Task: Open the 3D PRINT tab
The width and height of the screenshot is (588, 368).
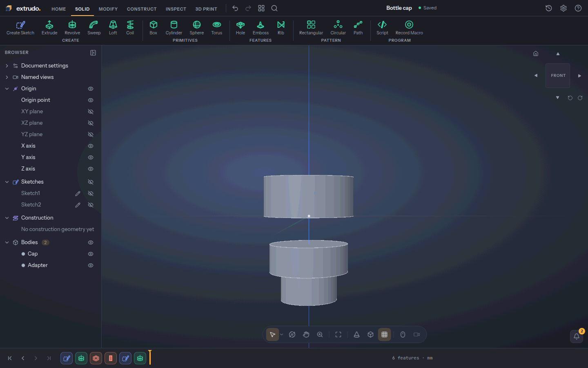Action: tap(206, 9)
